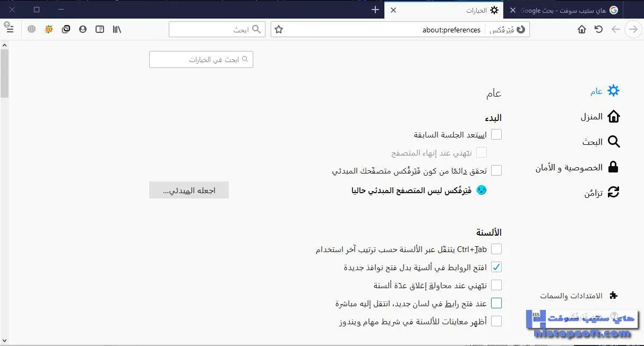Image resolution: width=644 pixels, height=346 pixels.
Task: Bookmark this page with the star icon
Action: point(279,30)
